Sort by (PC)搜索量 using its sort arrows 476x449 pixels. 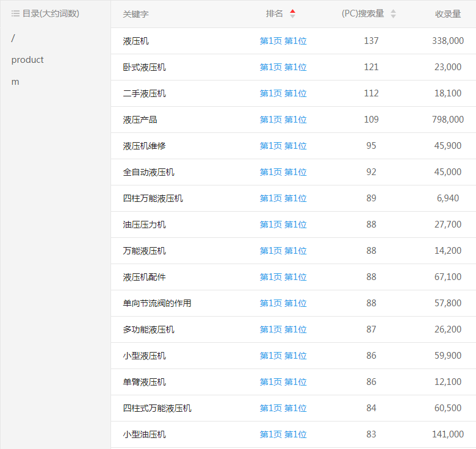pyautogui.click(x=393, y=13)
